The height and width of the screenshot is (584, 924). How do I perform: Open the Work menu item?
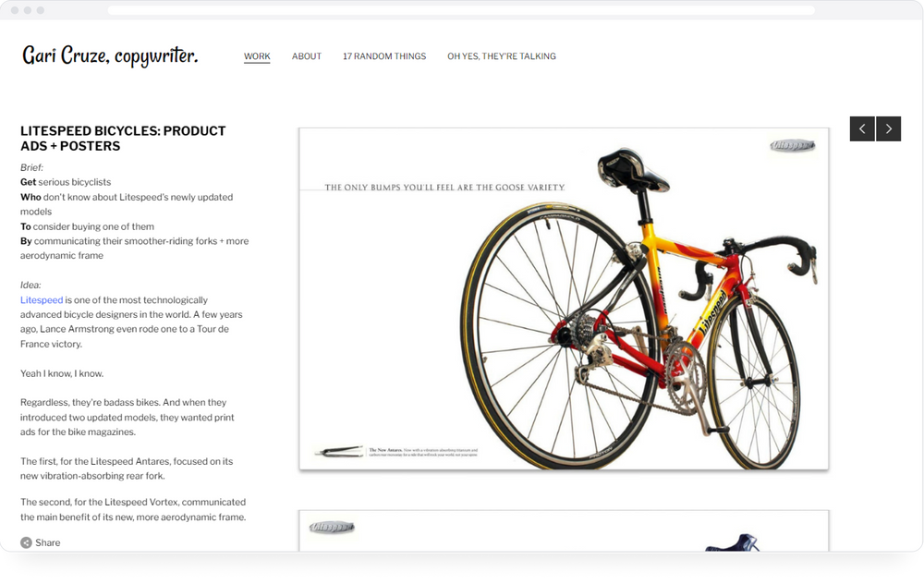click(x=257, y=56)
